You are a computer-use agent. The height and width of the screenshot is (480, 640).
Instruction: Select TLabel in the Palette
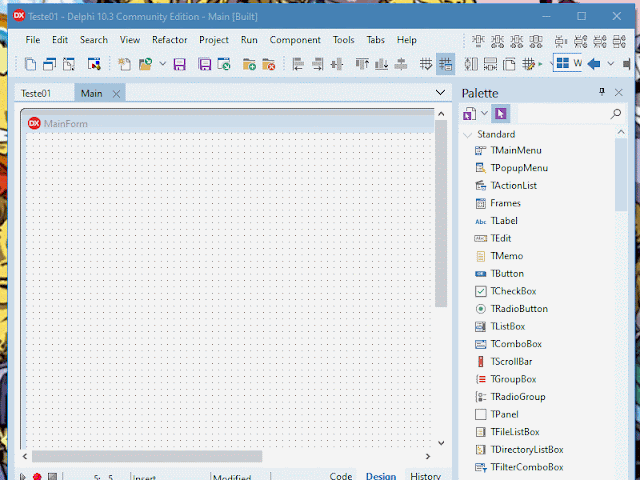(x=504, y=221)
